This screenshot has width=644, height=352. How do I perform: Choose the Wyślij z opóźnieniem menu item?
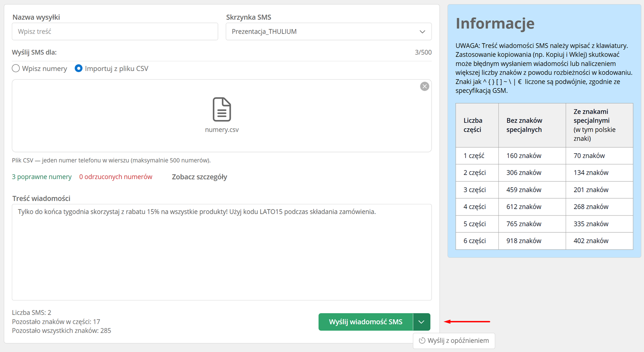[454, 341]
